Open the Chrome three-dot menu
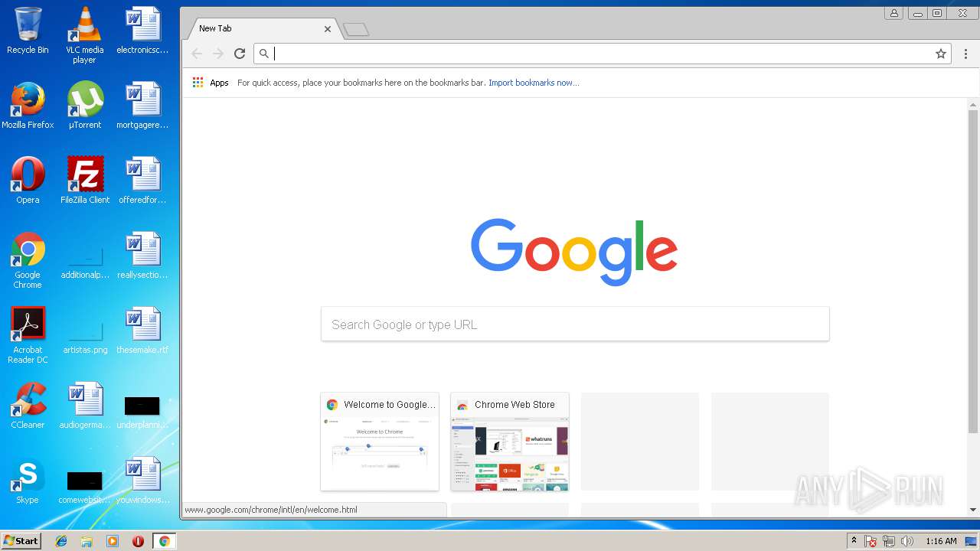Screen dimensions: 980x551 (x=965, y=54)
